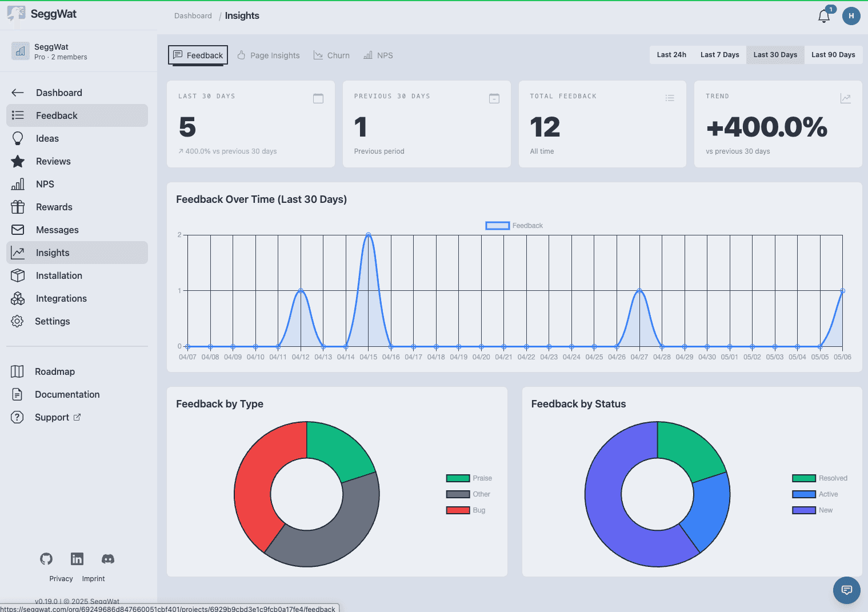Switch to the NPS insights tab

[378, 55]
